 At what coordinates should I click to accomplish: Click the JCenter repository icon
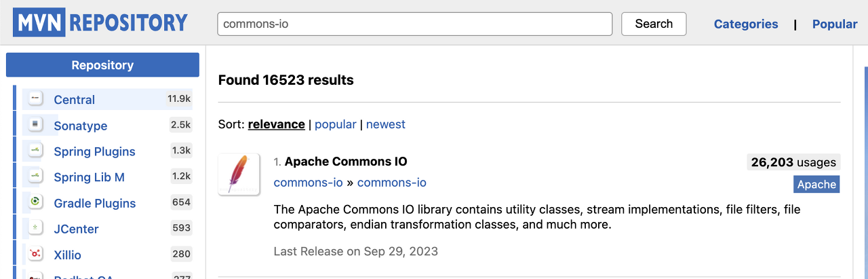36,228
